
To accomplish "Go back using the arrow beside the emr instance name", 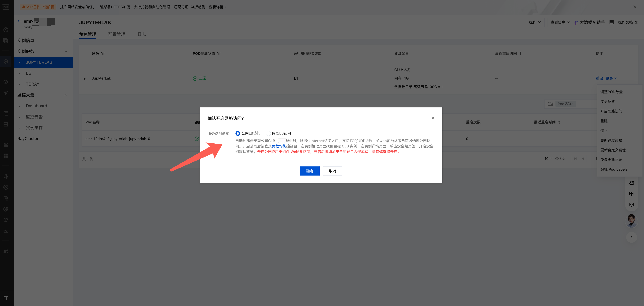I will pos(19,21).
